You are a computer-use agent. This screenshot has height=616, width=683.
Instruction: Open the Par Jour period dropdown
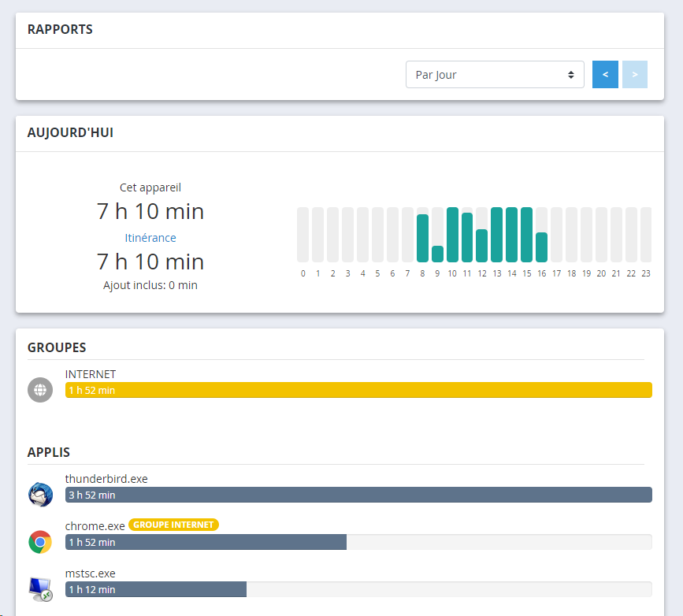(x=495, y=75)
